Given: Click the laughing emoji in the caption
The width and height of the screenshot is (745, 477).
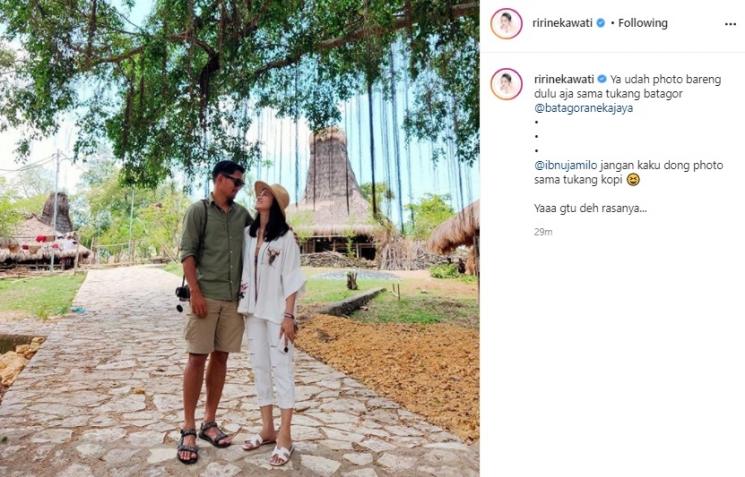Looking at the screenshot, I should (633, 180).
